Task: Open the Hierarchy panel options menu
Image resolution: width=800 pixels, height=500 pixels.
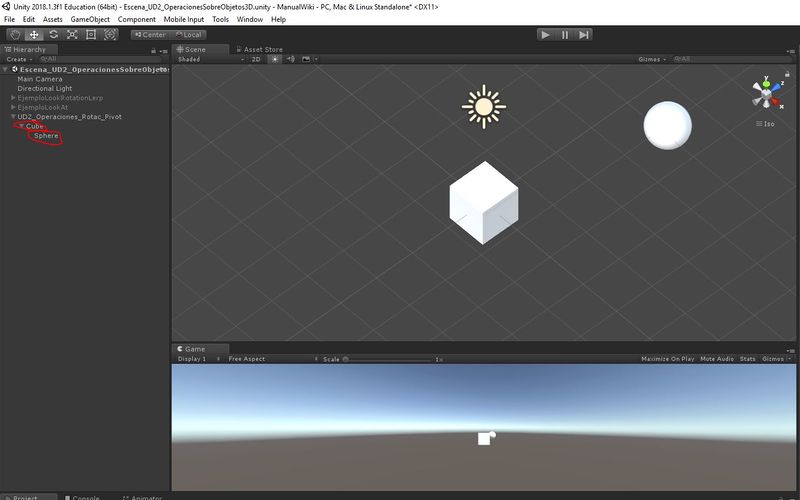Action: pyautogui.click(x=163, y=51)
